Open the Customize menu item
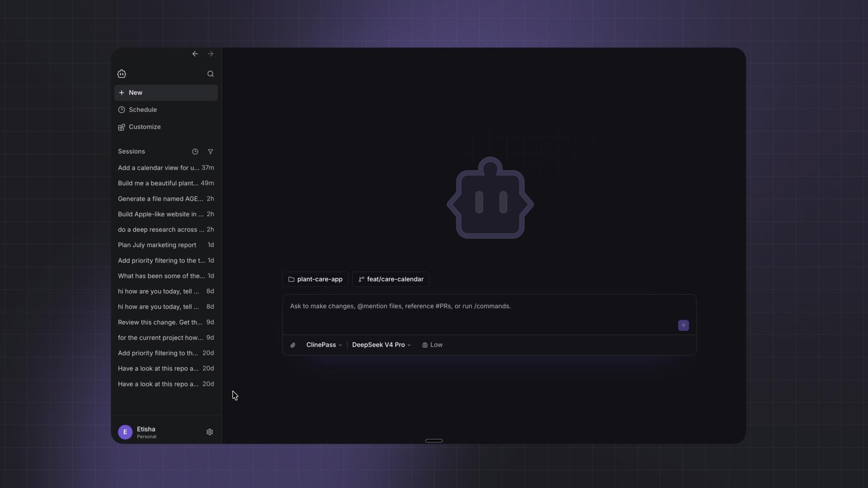 coord(166,127)
